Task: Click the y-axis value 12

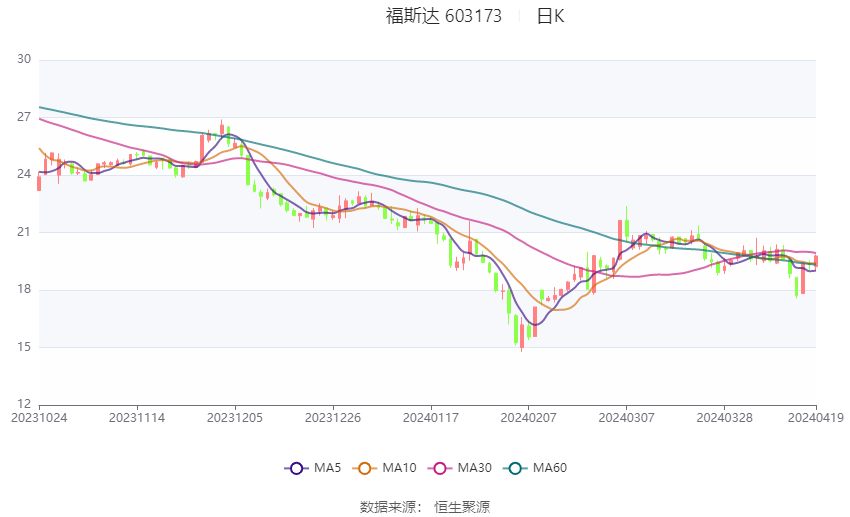Action: pyautogui.click(x=24, y=404)
